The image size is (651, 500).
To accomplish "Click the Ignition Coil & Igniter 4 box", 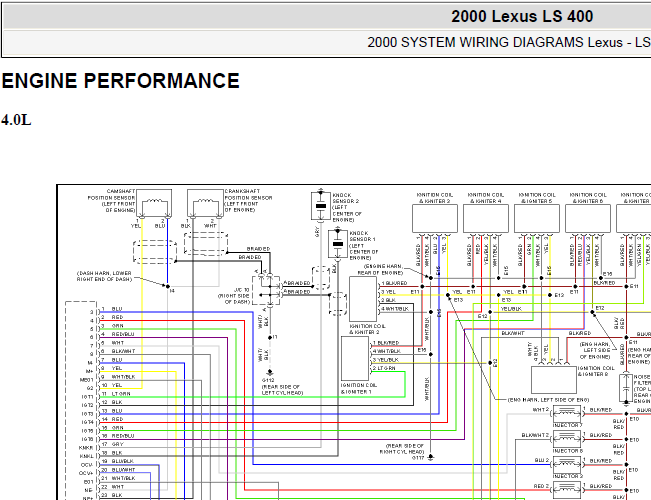I will tap(486, 218).
